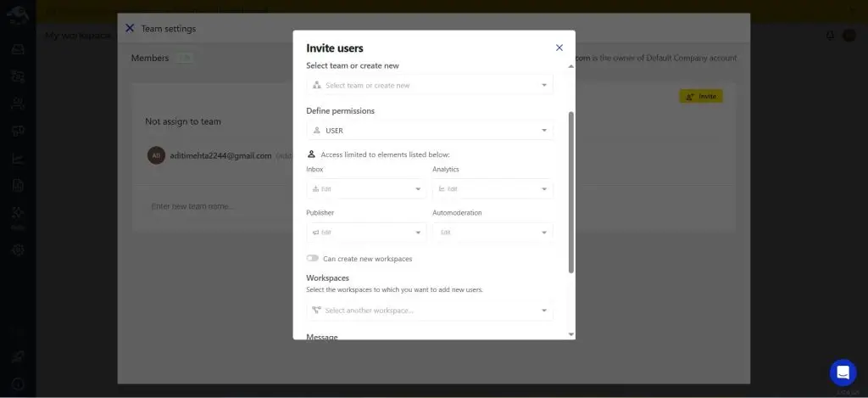Click the 'Team settings' title text
The width and height of the screenshot is (868, 398).
169,28
